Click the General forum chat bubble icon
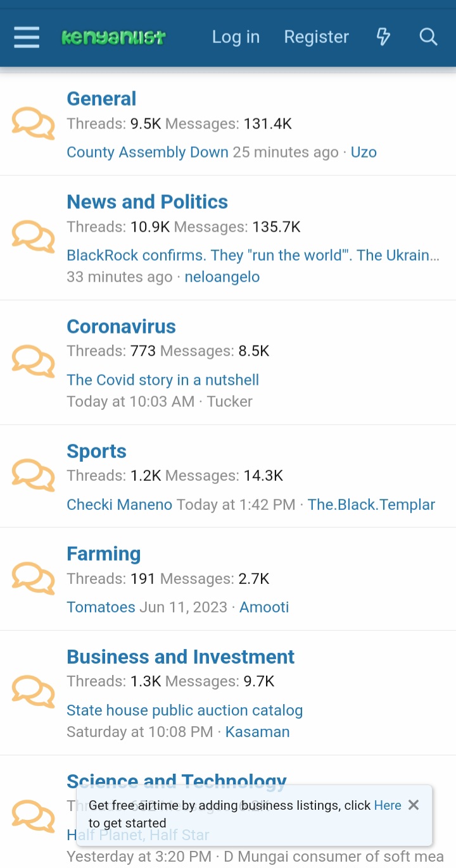This screenshot has width=456, height=868. click(33, 124)
